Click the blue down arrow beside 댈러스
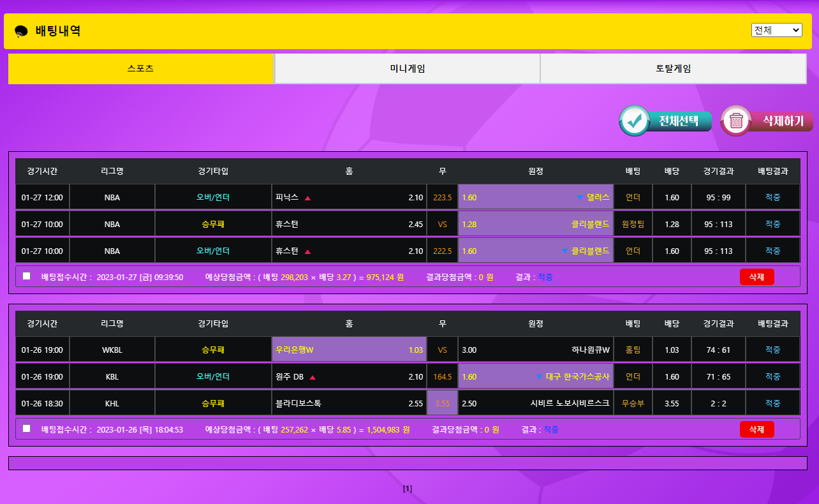 coord(580,198)
